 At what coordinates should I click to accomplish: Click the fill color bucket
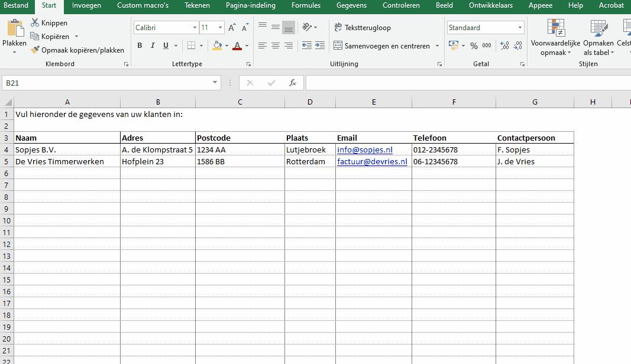click(217, 46)
